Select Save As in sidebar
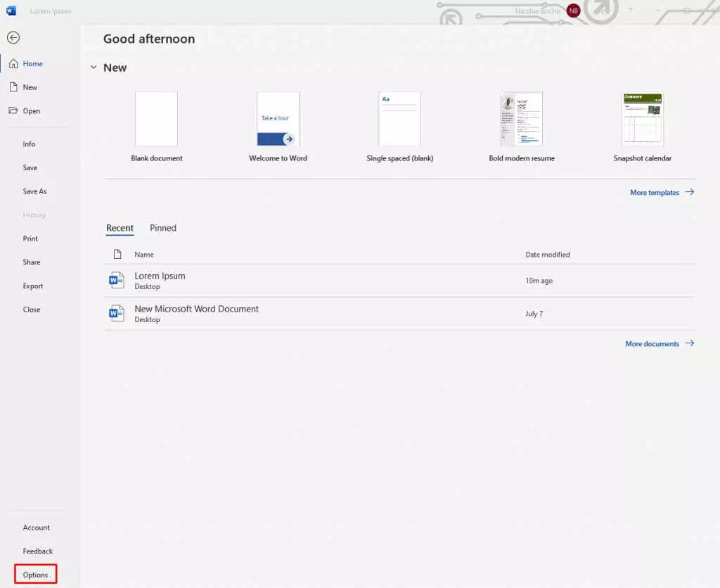Viewport: 720px width, 588px height. click(x=35, y=191)
